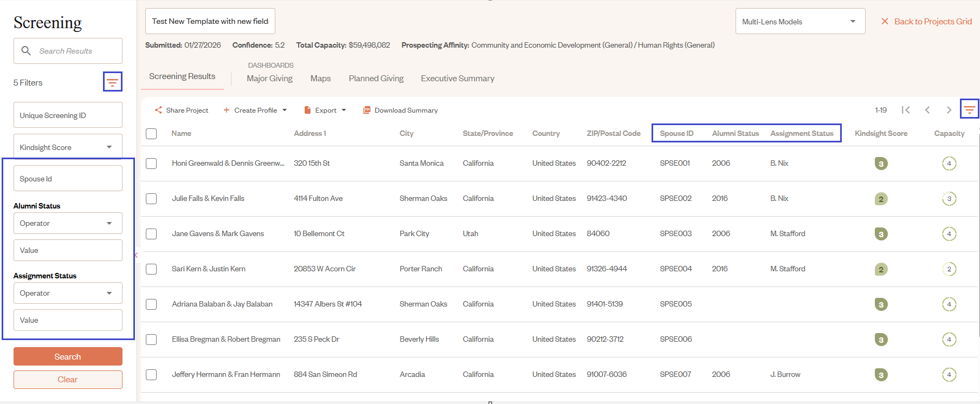Image resolution: width=980 pixels, height=404 pixels.
Task: Click Kindsight Score badge for Honi Greenwald
Action: (881, 164)
